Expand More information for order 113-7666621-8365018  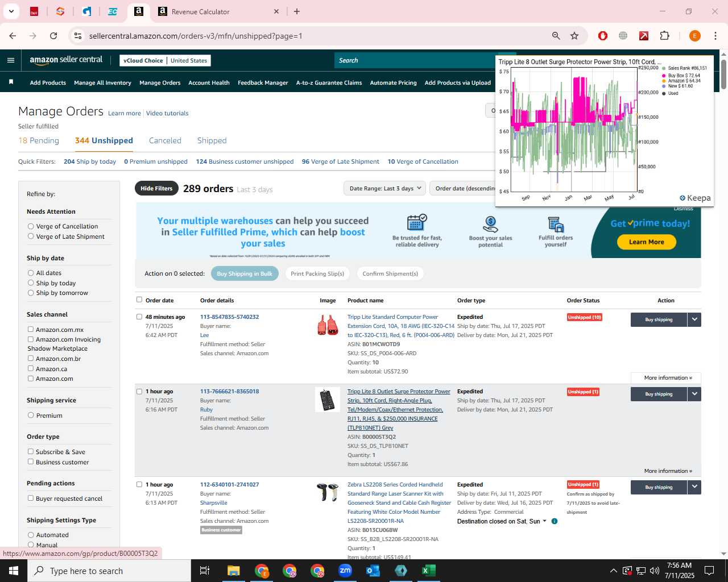668,471
